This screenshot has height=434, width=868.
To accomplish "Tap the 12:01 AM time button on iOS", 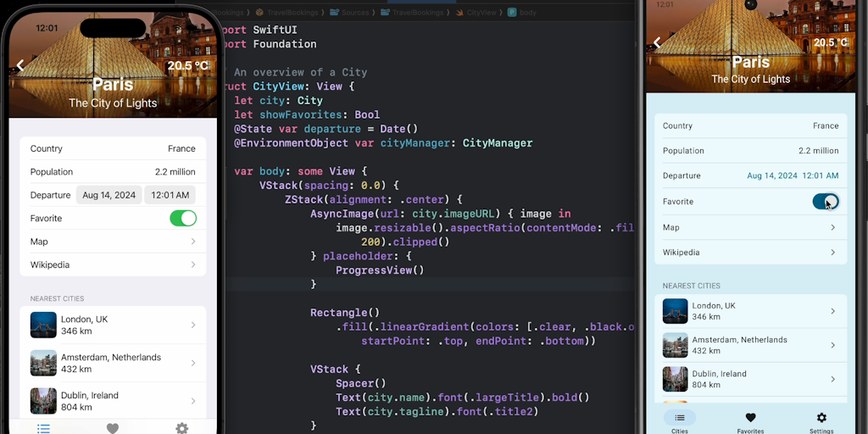I will point(170,195).
